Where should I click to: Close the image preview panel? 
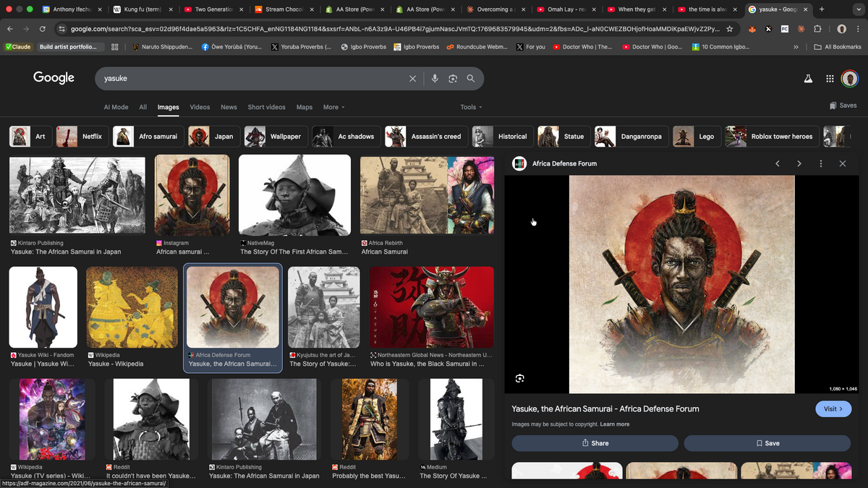pyautogui.click(x=843, y=163)
